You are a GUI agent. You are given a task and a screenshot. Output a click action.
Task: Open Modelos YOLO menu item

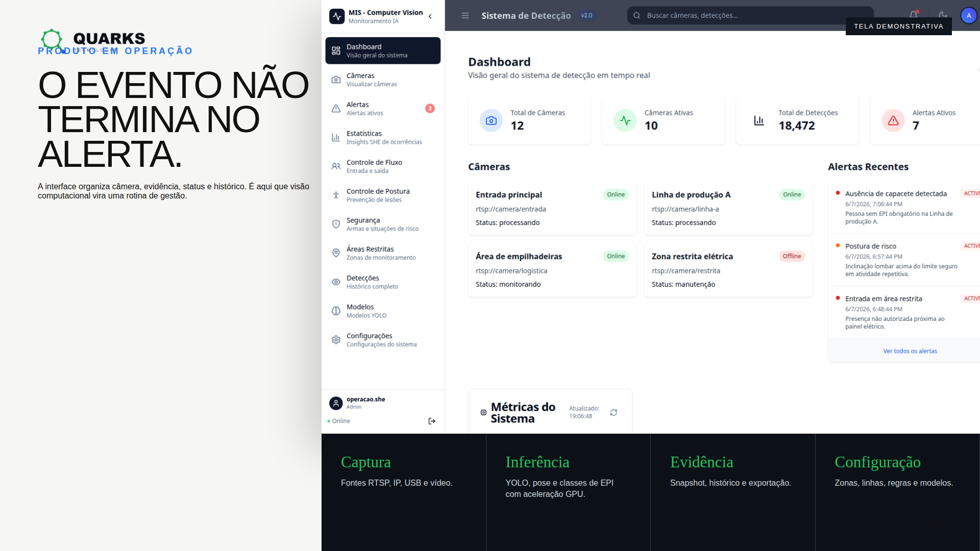point(383,311)
